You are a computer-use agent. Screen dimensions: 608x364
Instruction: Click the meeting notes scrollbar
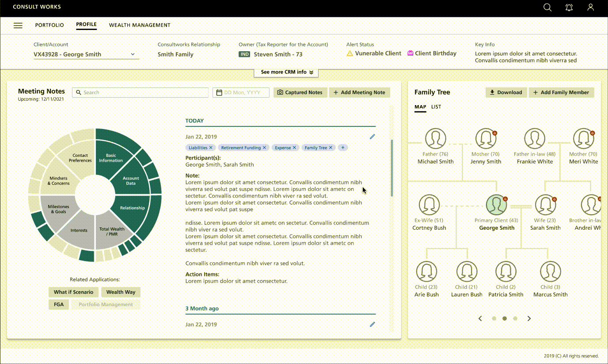pyautogui.click(x=391, y=168)
